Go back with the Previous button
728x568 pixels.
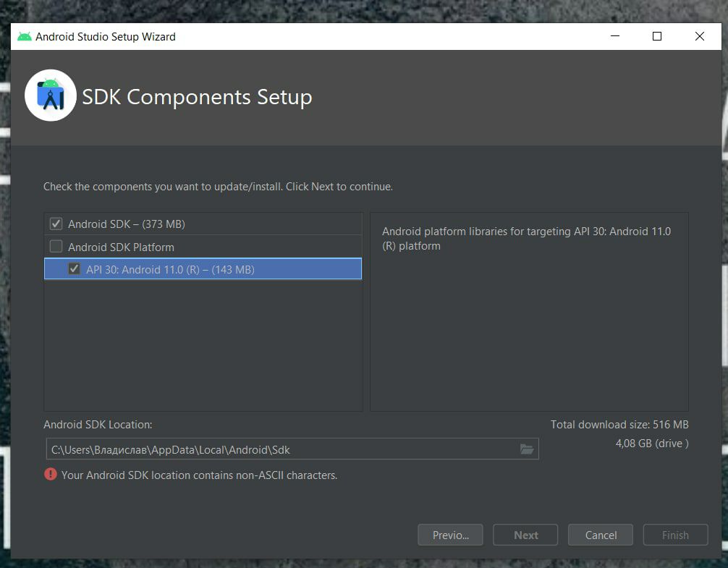pyautogui.click(x=450, y=535)
